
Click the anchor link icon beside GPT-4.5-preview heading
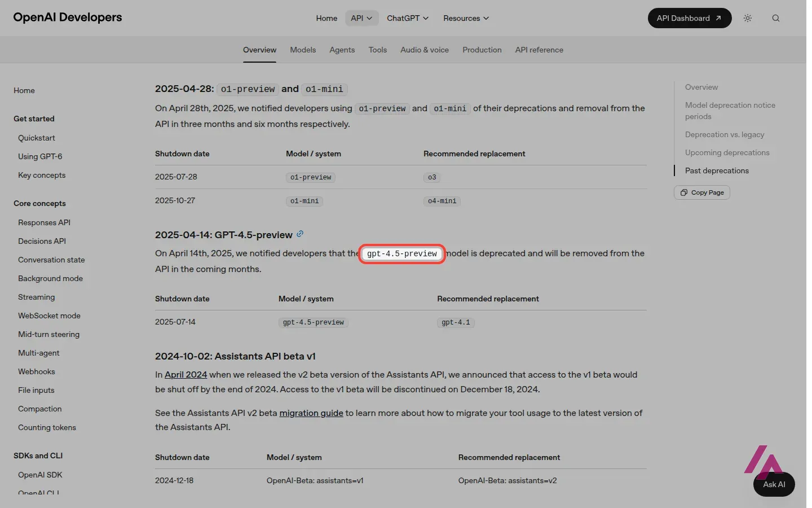(x=300, y=234)
